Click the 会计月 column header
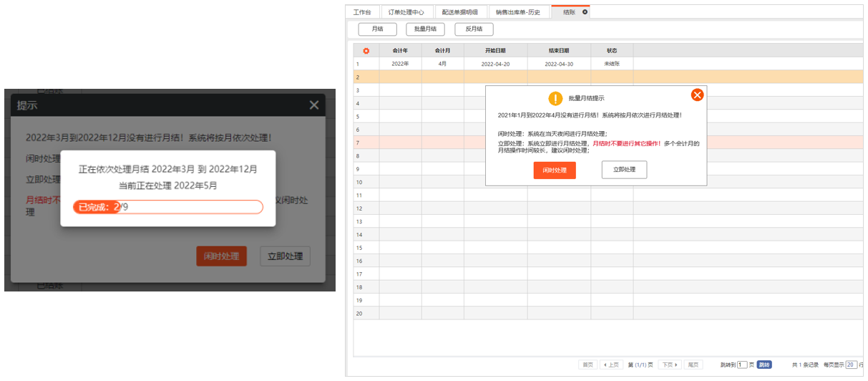The width and height of the screenshot is (868, 381). click(x=443, y=51)
